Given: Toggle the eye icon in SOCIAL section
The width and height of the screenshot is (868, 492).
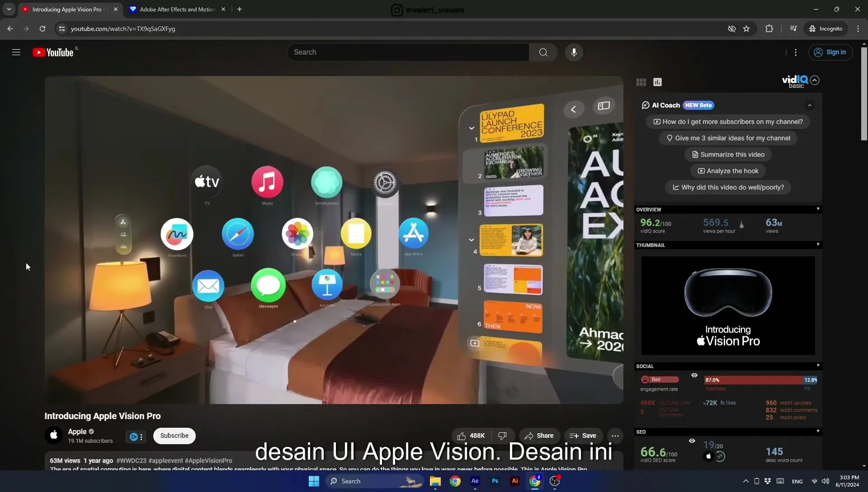Looking at the screenshot, I should click(x=694, y=375).
